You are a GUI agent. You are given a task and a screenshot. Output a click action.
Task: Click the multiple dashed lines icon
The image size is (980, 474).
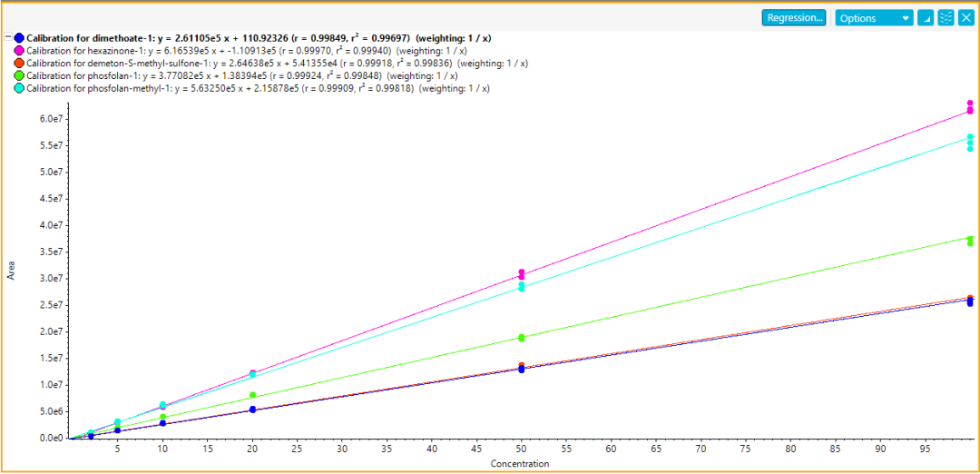946,18
